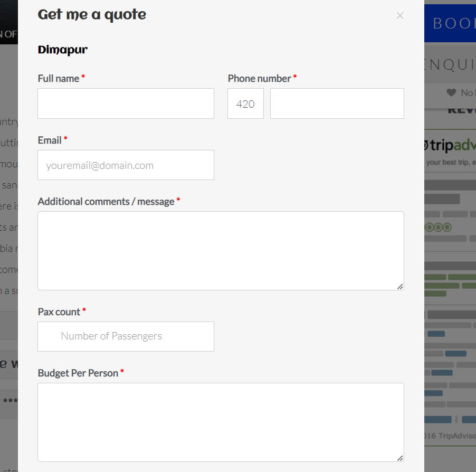The height and width of the screenshot is (472, 476).
Task: Click the 420 country code field
Action: [245, 103]
